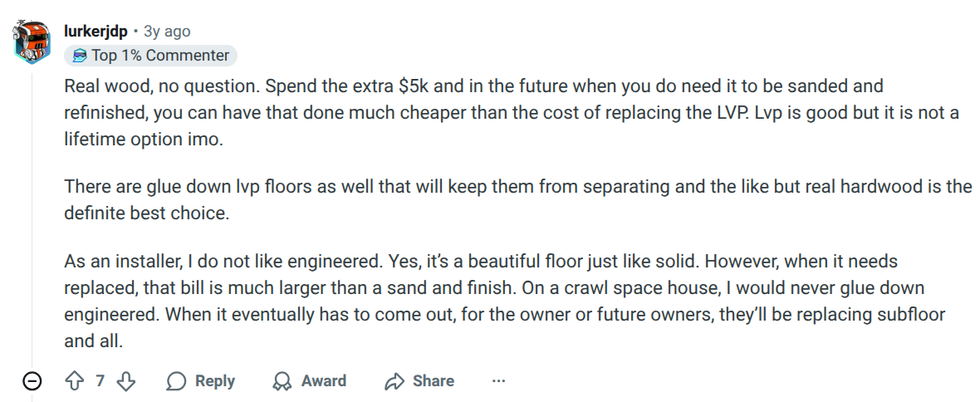Click the Top 1% Commenter badge icon
Screen dimensions: 980x402
click(x=80, y=56)
